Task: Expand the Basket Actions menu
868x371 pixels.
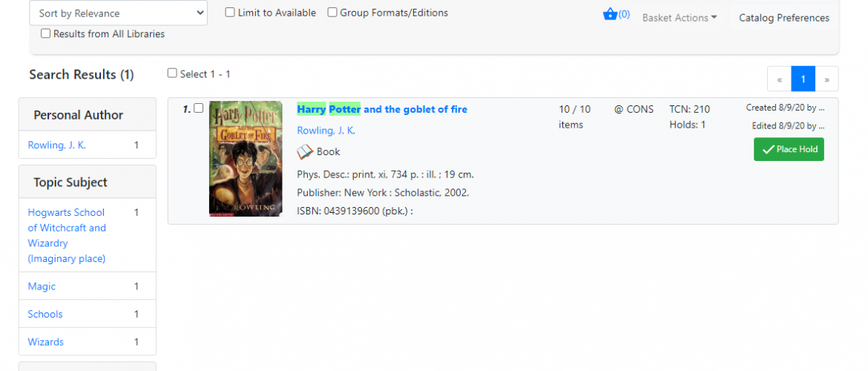Action: tap(680, 18)
